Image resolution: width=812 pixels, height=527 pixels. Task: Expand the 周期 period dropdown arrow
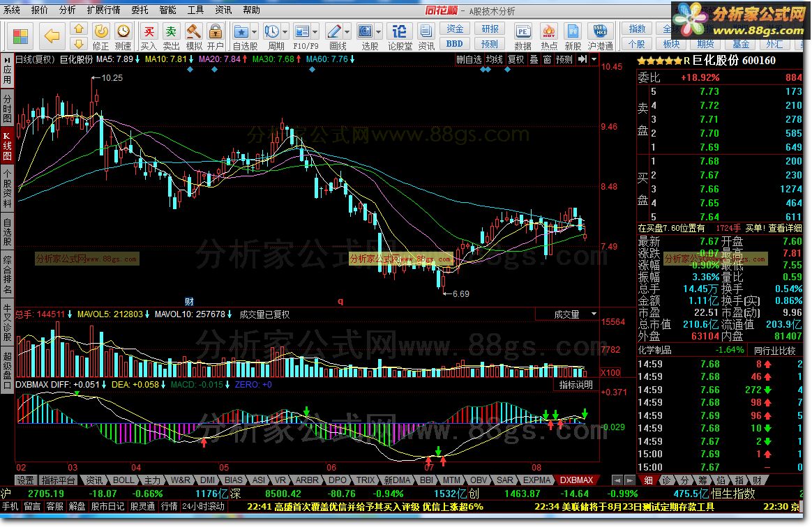285,32
